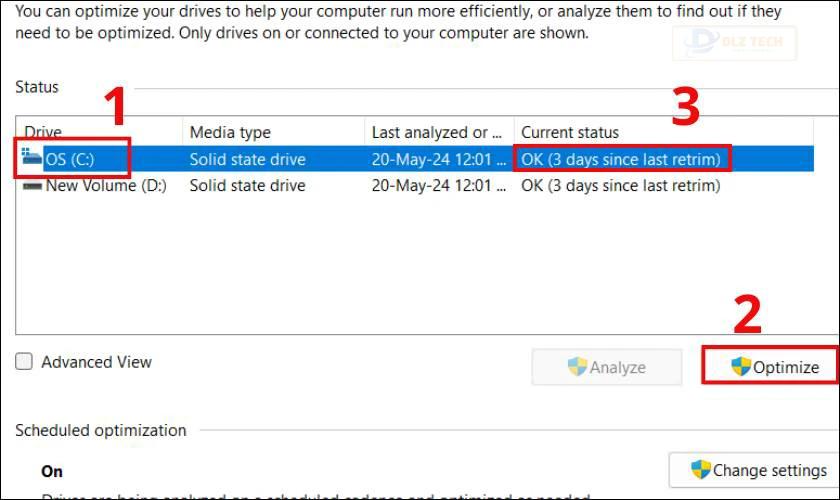Sort by the Drive column header

coord(43,132)
